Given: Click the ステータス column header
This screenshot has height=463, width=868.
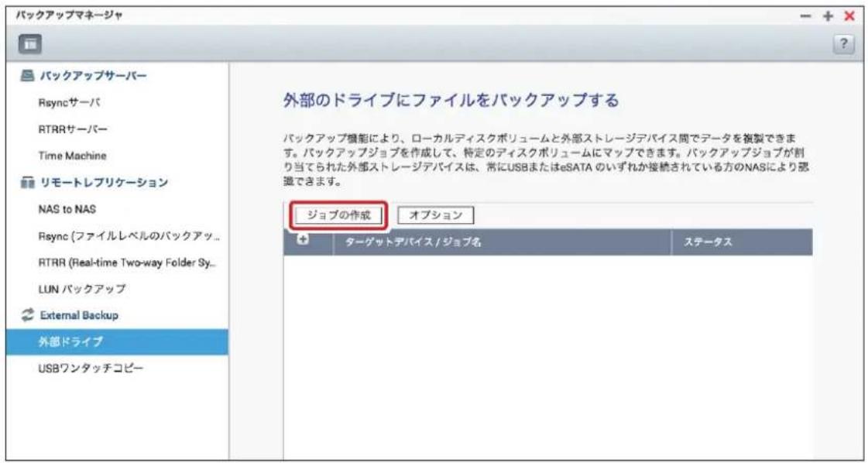Looking at the screenshot, I should (x=708, y=242).
